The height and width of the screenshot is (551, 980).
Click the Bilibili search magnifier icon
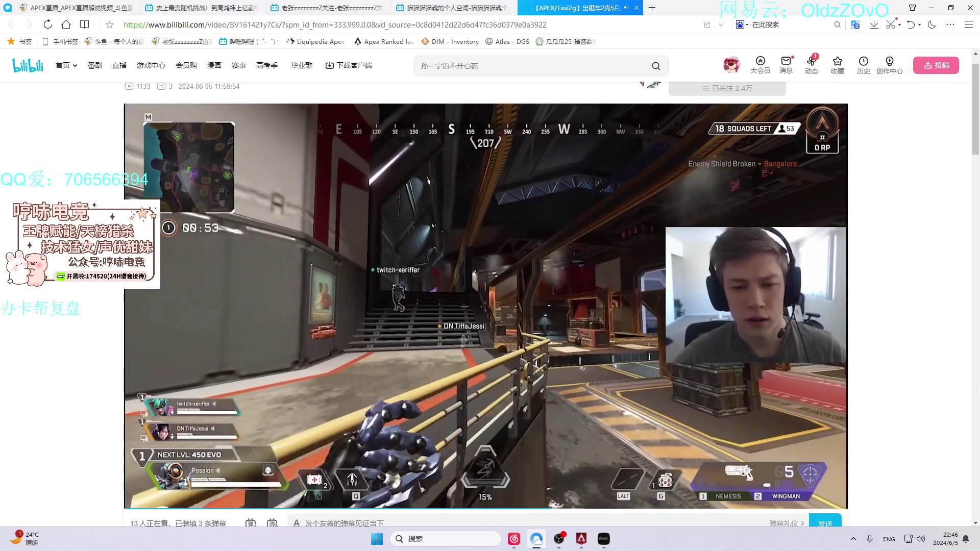click(656, 66)
